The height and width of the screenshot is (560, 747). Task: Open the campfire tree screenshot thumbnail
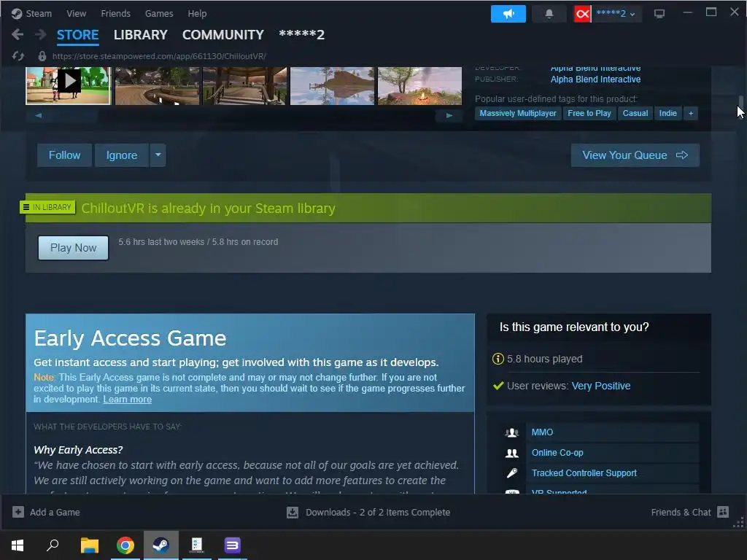(419, 86)
